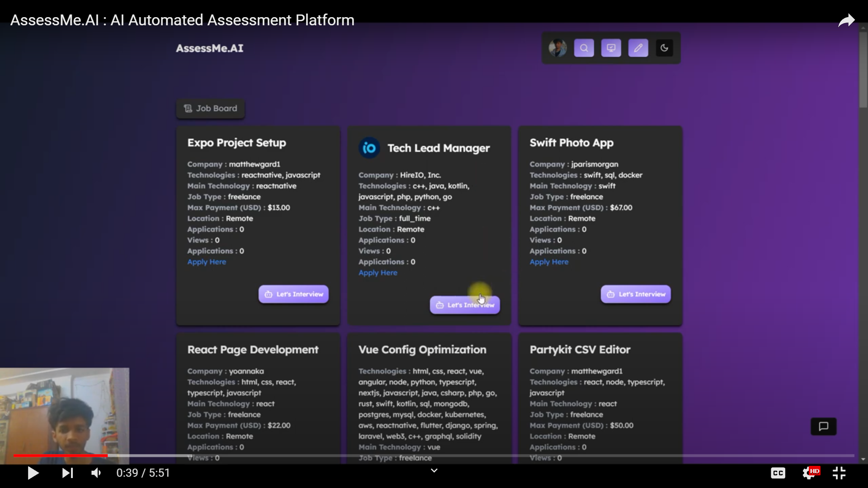Mute the video volume
The height and width of the screenshot is (488, 868).
click(96, 473)
